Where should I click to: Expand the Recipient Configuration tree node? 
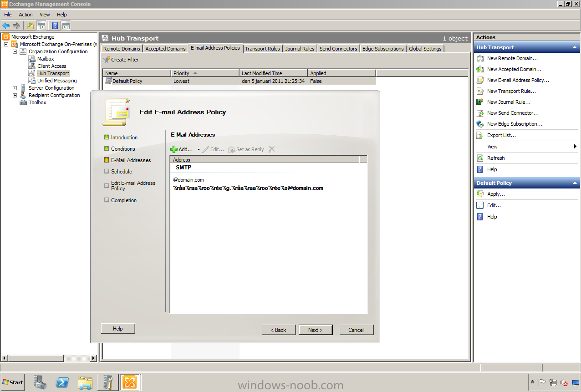[x=15, y=95]
